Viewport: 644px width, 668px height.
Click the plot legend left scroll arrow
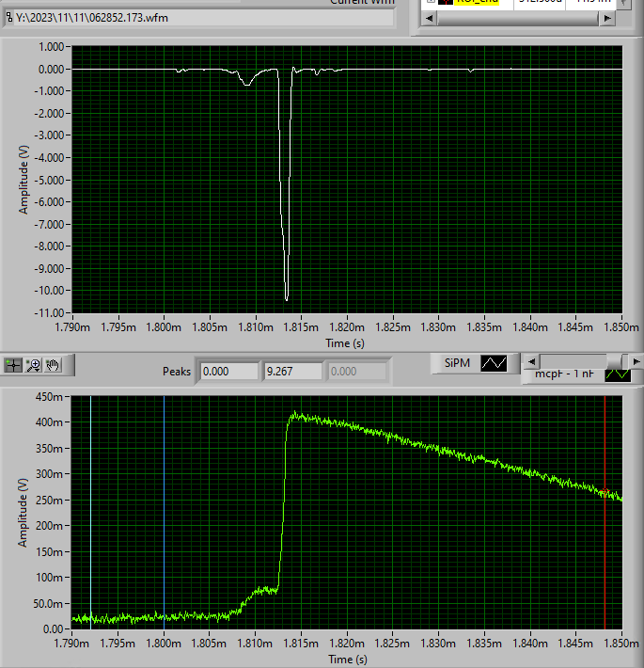tap(531, 361)
